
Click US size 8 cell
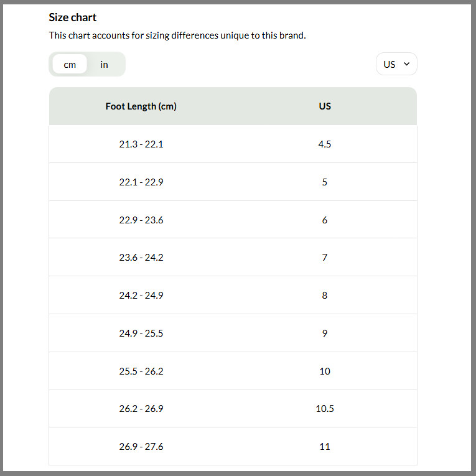(x=325, y=296)
